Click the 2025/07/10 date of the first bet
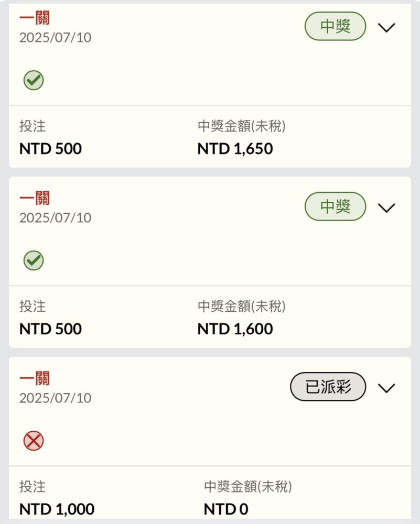Image resolution: width=420 pixels, height=524 pixels. pyautogui.click(x=55, y=37)
